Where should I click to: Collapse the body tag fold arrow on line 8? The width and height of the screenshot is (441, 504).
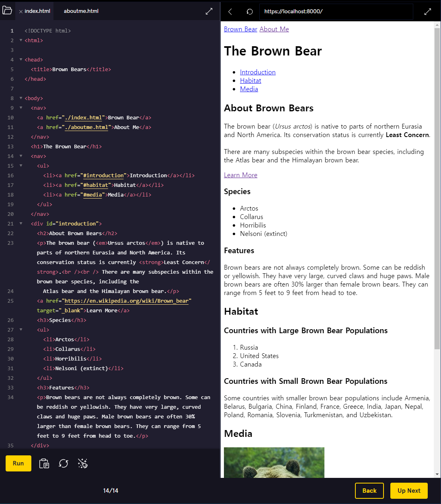coord(21,98)
